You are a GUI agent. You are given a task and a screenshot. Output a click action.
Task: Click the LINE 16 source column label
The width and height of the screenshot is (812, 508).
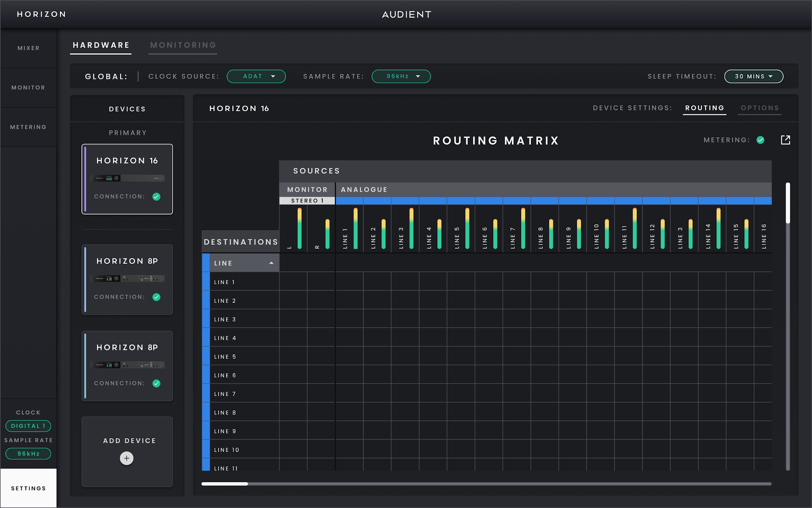tap(764, 237)
